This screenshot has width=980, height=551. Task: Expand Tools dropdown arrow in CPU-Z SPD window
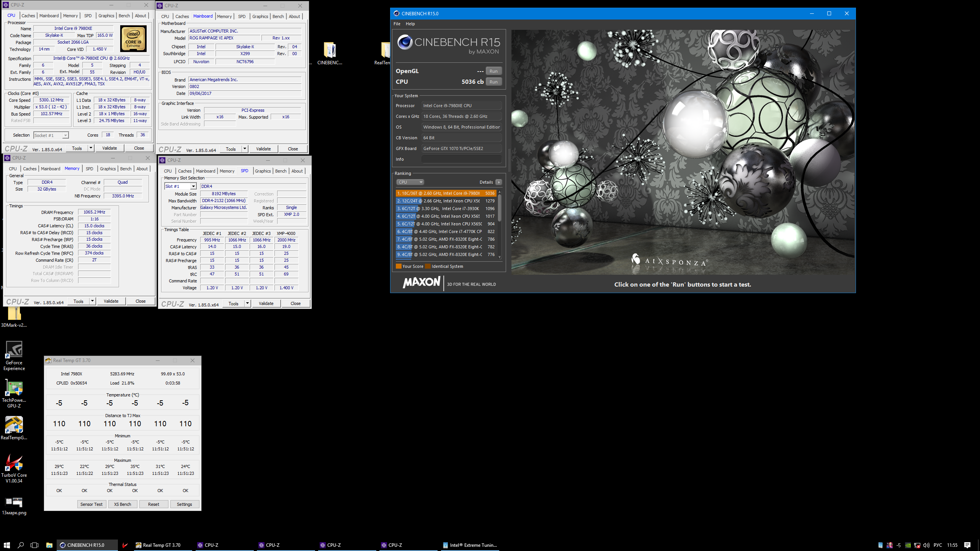pos(247,303)
